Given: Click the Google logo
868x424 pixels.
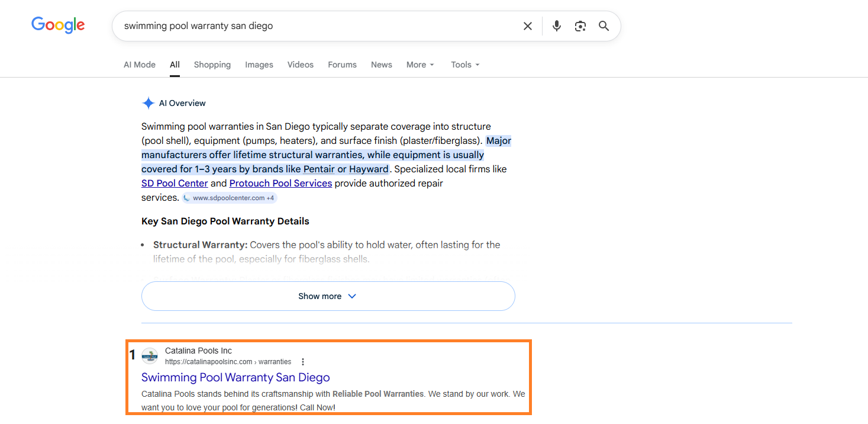Looking at the screenshot, I should click(x=58, y=25).
